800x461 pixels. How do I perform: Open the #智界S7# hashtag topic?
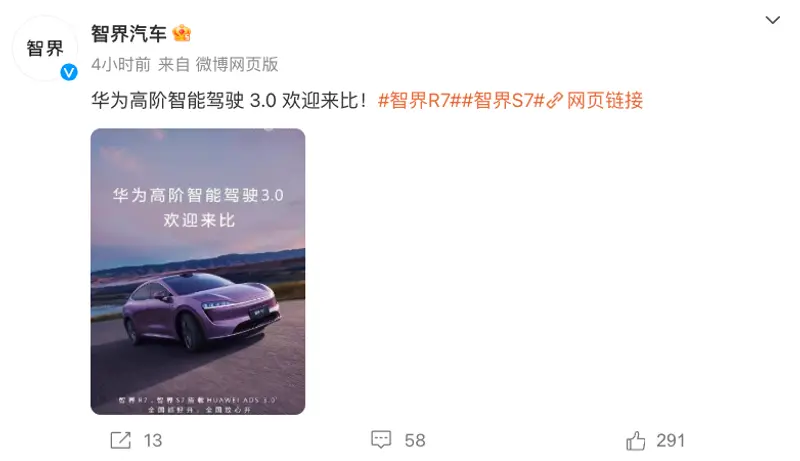(x=504, y=100)
